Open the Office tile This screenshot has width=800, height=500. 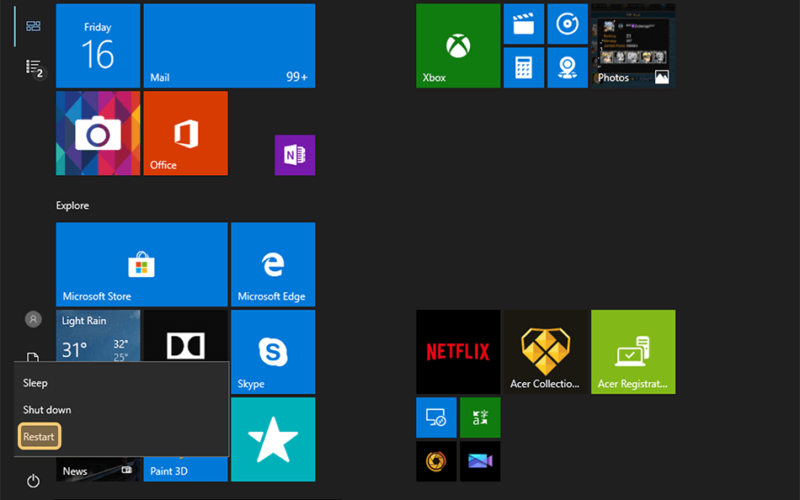click(186, 133)
